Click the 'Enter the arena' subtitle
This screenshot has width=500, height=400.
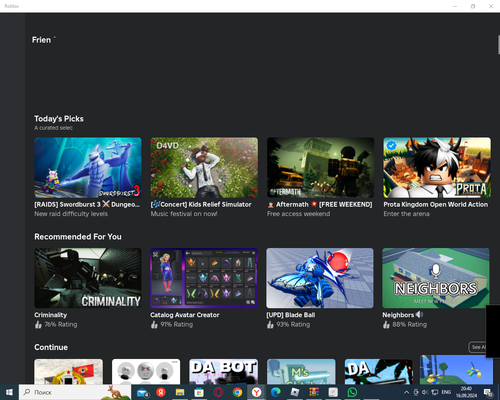tap(406, 214)
